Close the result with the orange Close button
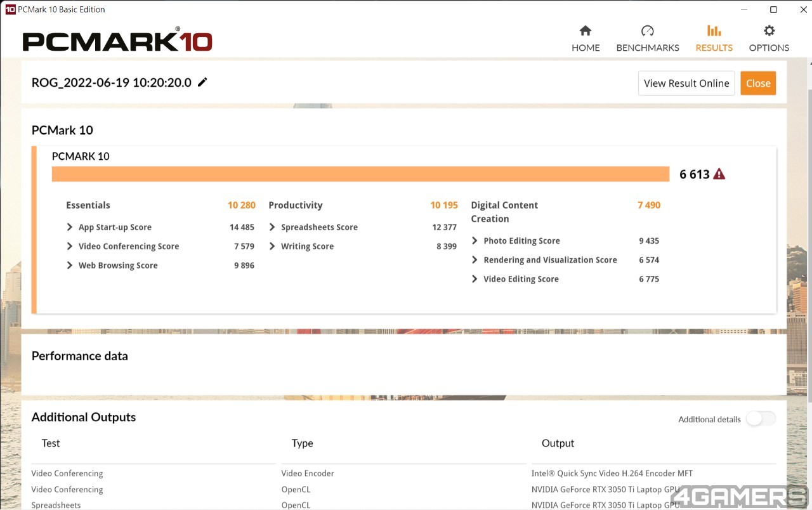812x510 pixels. click(x=758, y=83)
